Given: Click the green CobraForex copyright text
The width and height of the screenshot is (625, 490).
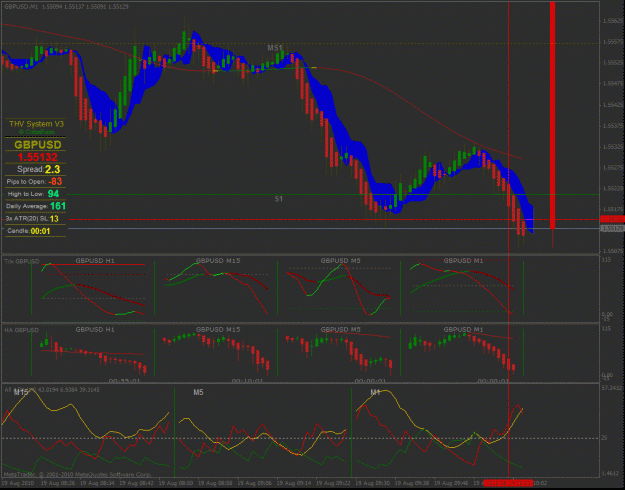Looking at the screenshot, I should 36,132.
